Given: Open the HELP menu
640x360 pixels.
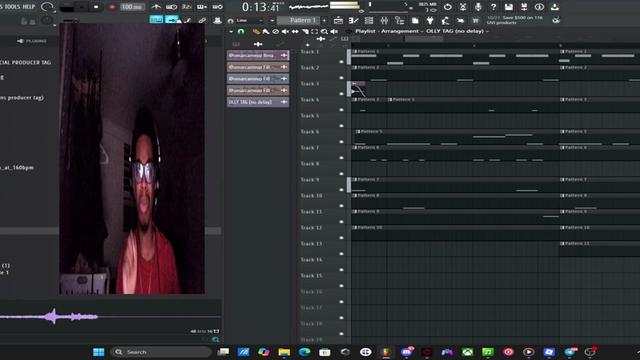Looking at the screenshot, I should point(29,7).
